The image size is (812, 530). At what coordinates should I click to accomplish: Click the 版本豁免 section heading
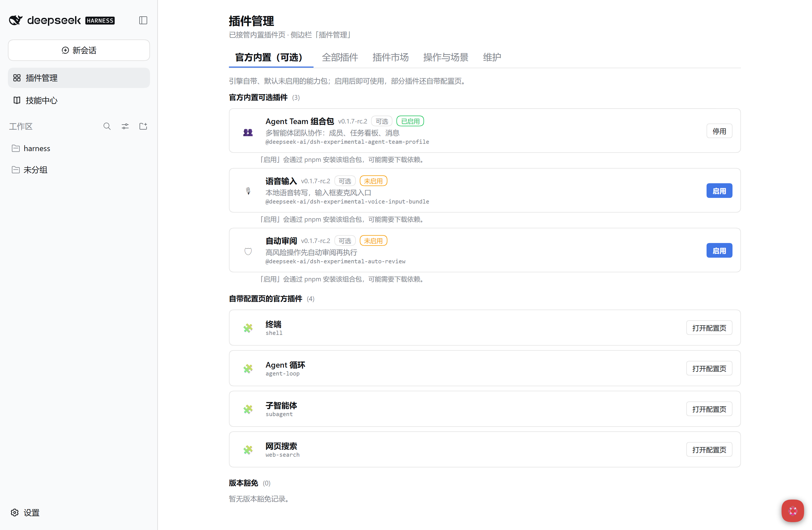243,483
